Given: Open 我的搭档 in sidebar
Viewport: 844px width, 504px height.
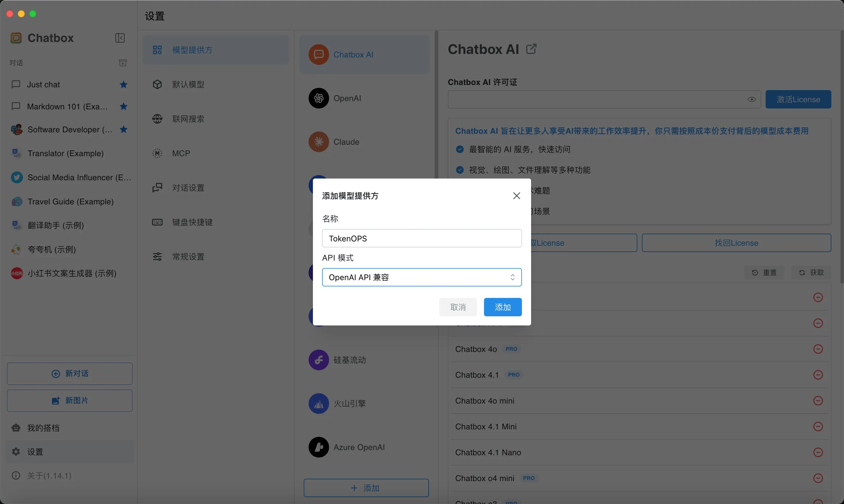Looking at the screenshot, I should click(69, 428).
